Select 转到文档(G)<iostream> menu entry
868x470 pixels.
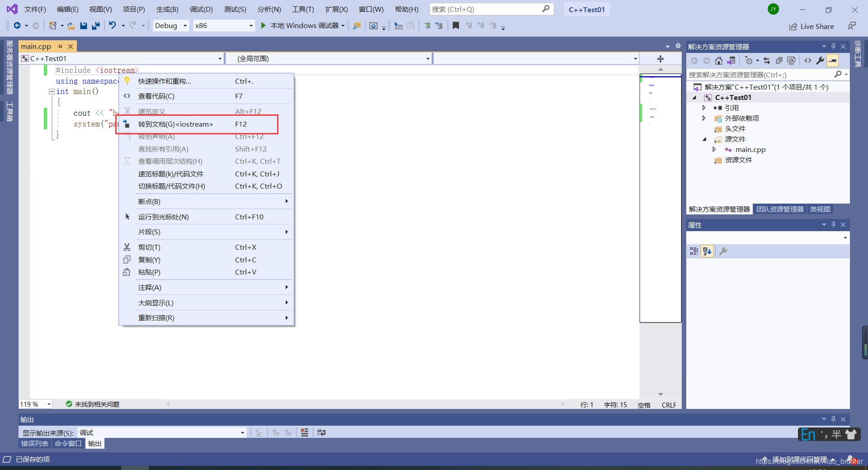(206, 124)
